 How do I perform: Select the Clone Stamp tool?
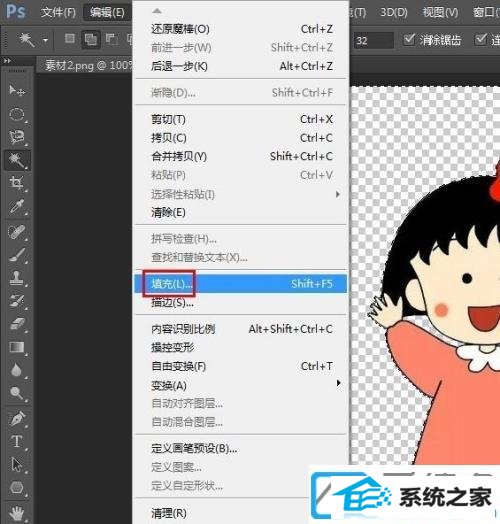pyautogui.click(x=17, y=278)
